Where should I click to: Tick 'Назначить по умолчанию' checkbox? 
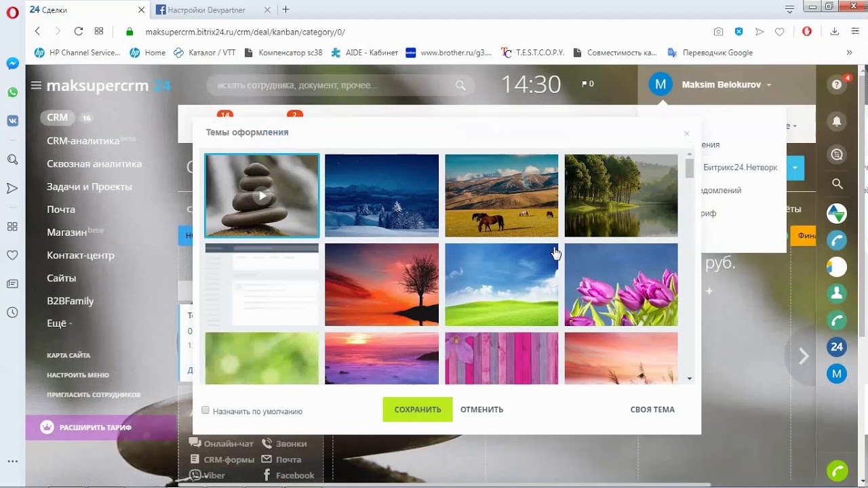pyautogui.click(x=205, y=410)
